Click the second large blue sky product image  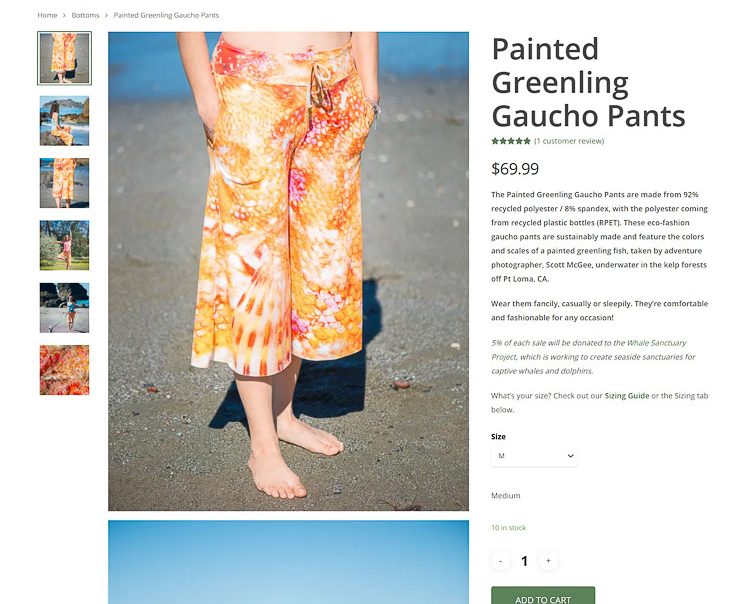288,562
